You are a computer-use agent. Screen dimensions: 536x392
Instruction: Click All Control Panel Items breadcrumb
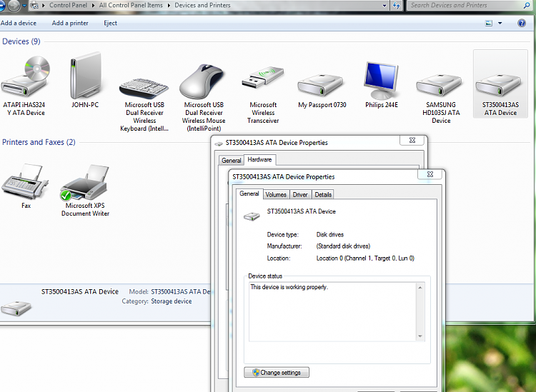pyautogui.click(x=131, y=5)
